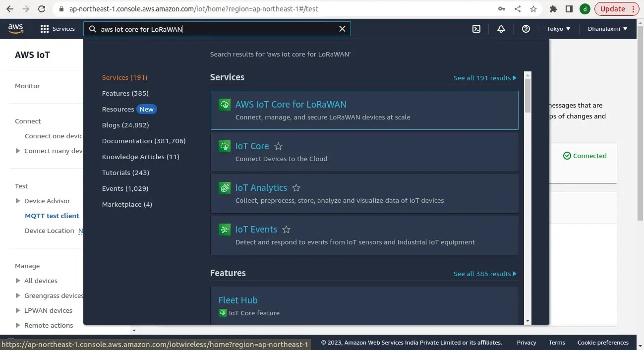Share this page using the share icon

[518, 9]
